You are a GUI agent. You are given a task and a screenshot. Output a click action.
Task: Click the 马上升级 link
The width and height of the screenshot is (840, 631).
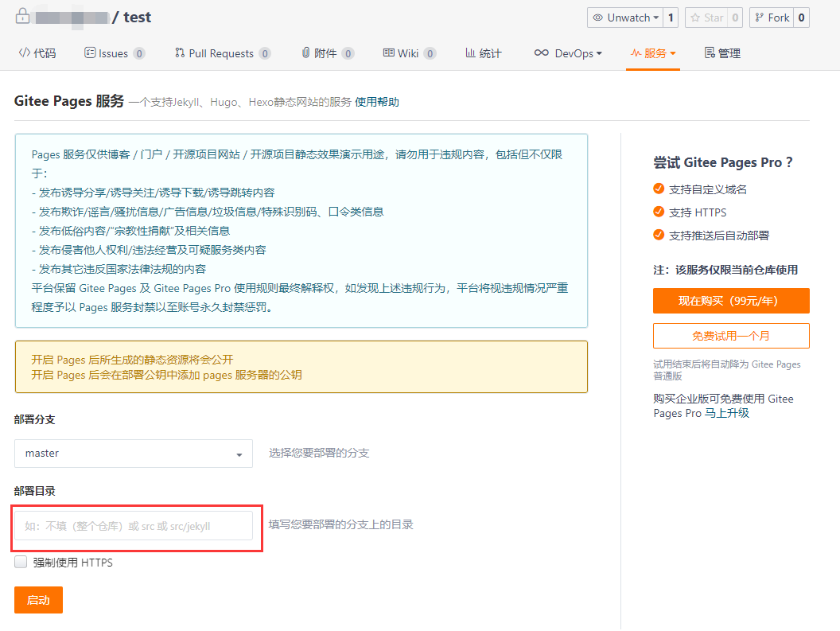pyautogui.click(x=727, y=413)
